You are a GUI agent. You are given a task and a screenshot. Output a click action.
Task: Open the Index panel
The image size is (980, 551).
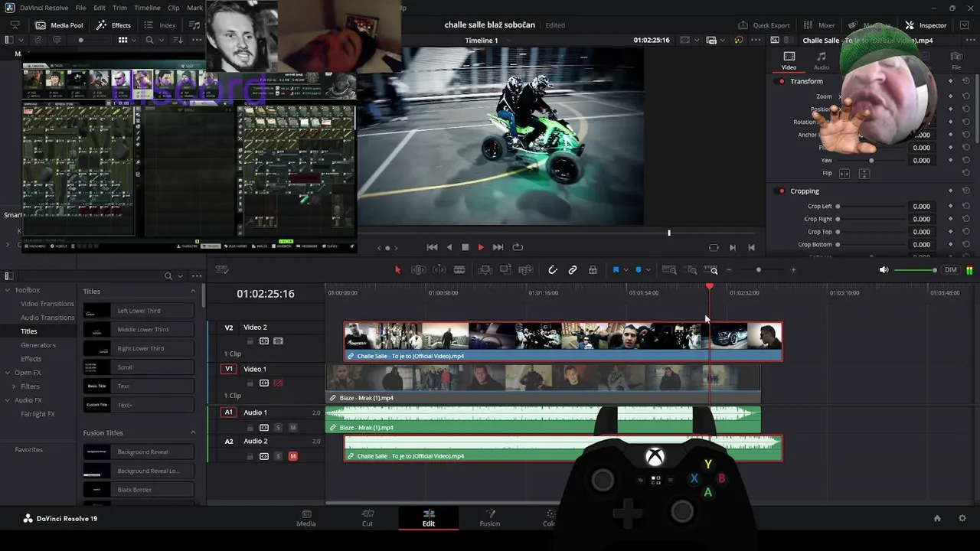coord(160,25)
